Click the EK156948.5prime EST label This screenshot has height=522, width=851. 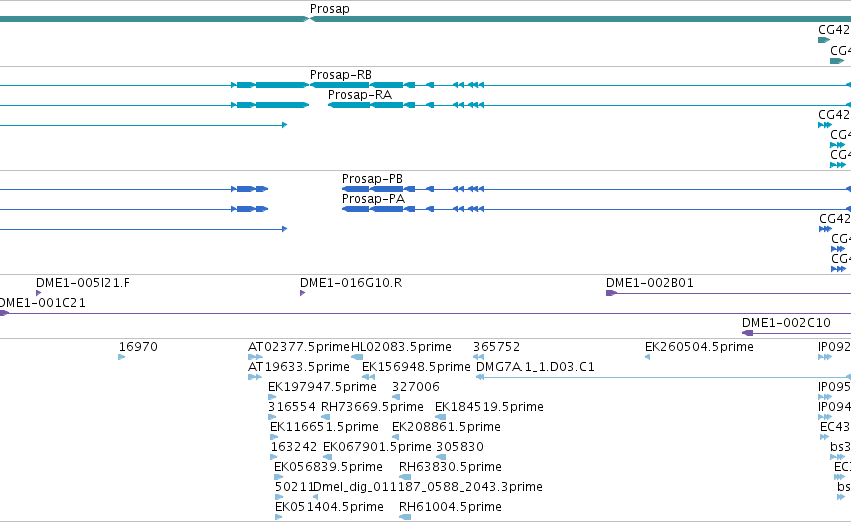click(x=416, y=366)
